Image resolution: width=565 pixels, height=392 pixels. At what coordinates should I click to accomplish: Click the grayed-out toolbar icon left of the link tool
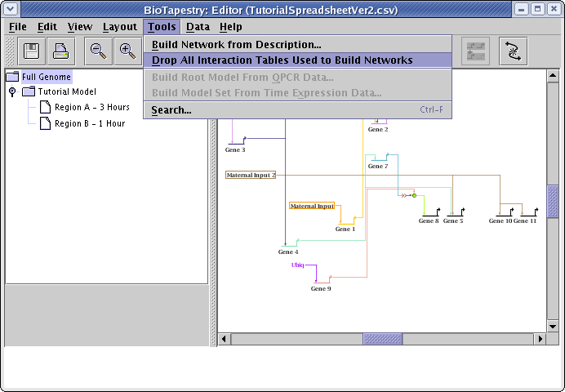tap(477, 51)
